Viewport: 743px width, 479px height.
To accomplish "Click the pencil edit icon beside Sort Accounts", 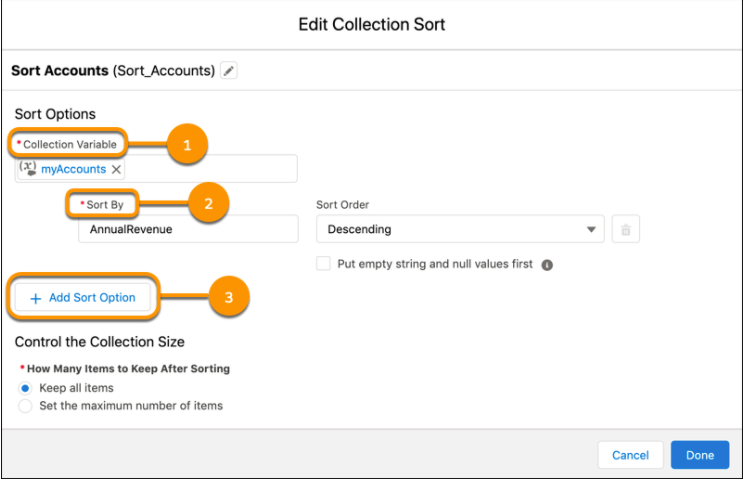I will coord(229,71).
